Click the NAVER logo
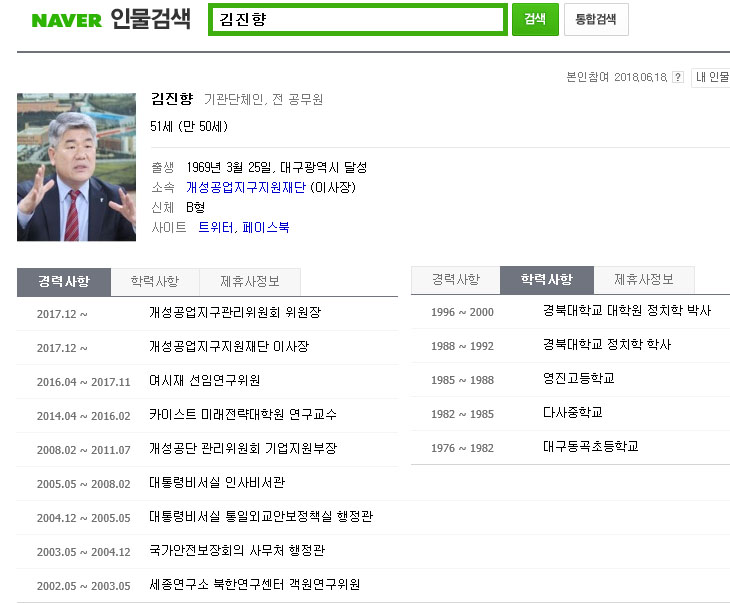 pyautogui.click(x=66, y=20)
